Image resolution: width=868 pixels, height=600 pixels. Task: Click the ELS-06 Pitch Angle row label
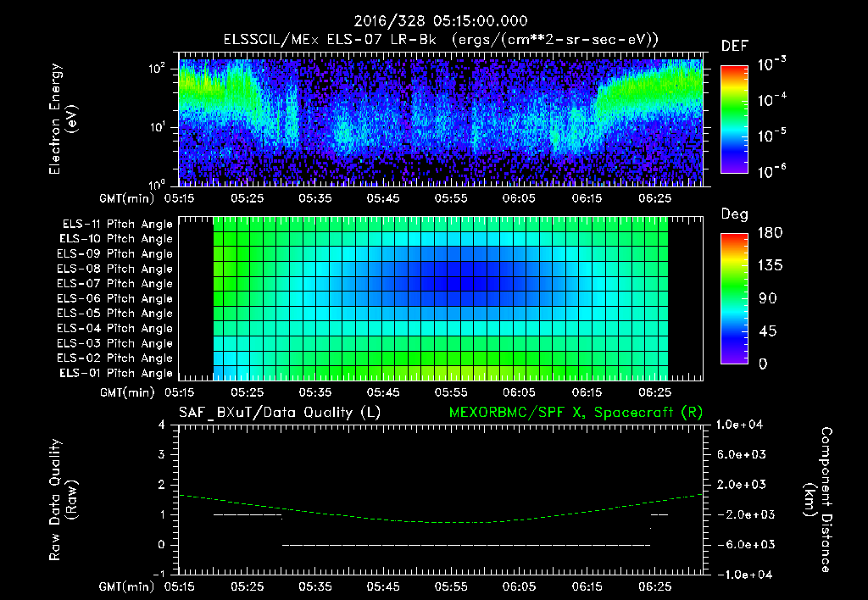114,298
